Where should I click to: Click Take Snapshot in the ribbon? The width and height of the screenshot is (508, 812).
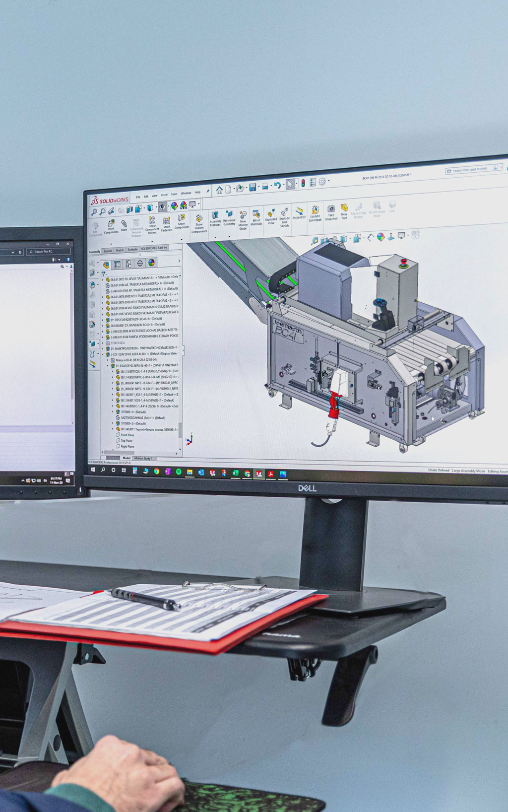[x=331, y=211]
